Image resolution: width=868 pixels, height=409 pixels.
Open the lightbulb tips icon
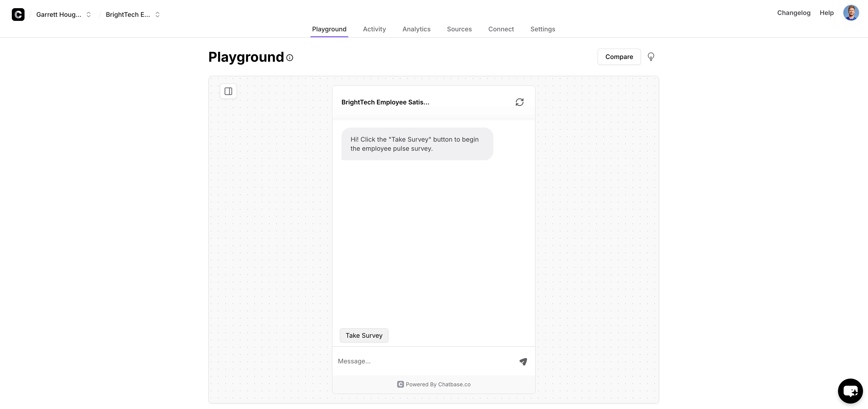tap(651, 57)
